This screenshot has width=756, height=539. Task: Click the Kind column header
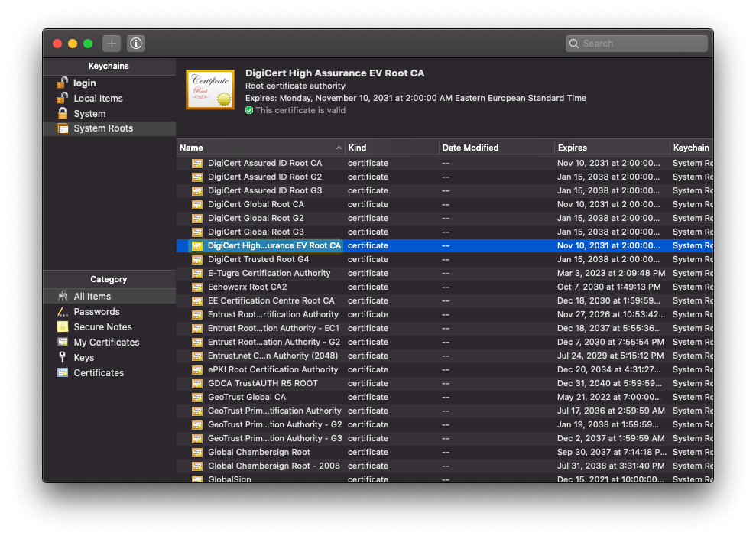(391, 148)
